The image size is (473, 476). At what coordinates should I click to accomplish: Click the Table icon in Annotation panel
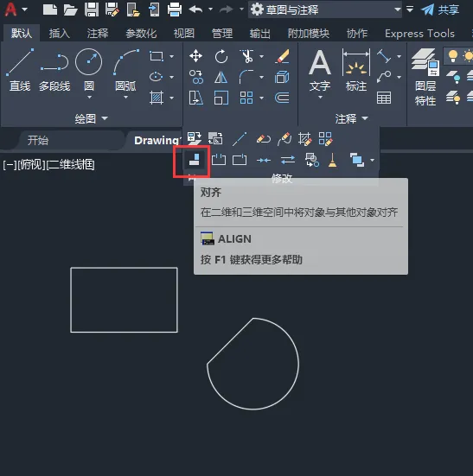click(384, 98)
